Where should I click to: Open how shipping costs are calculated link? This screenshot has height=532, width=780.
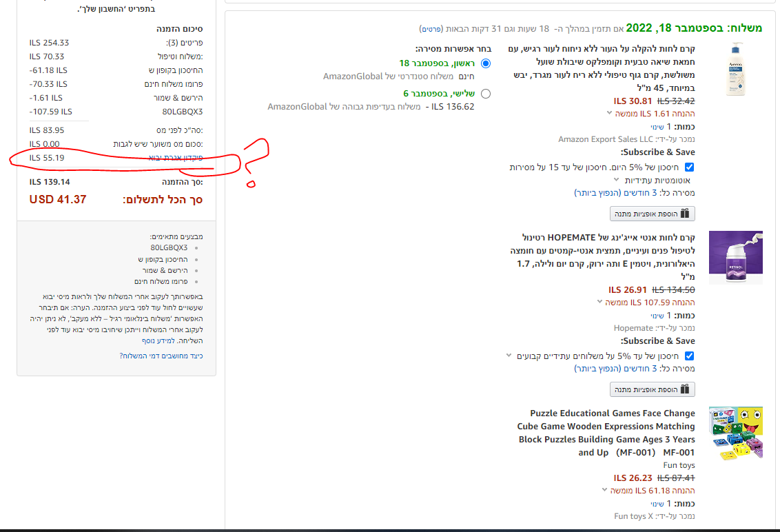161,356
